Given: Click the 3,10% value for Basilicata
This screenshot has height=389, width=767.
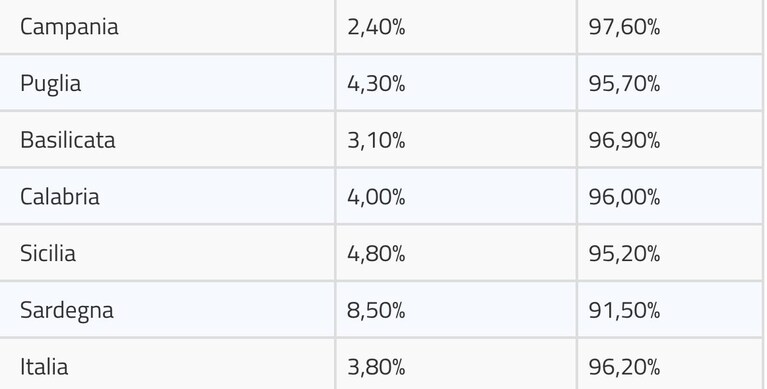Looking at the screenshot, I should 376,140.
